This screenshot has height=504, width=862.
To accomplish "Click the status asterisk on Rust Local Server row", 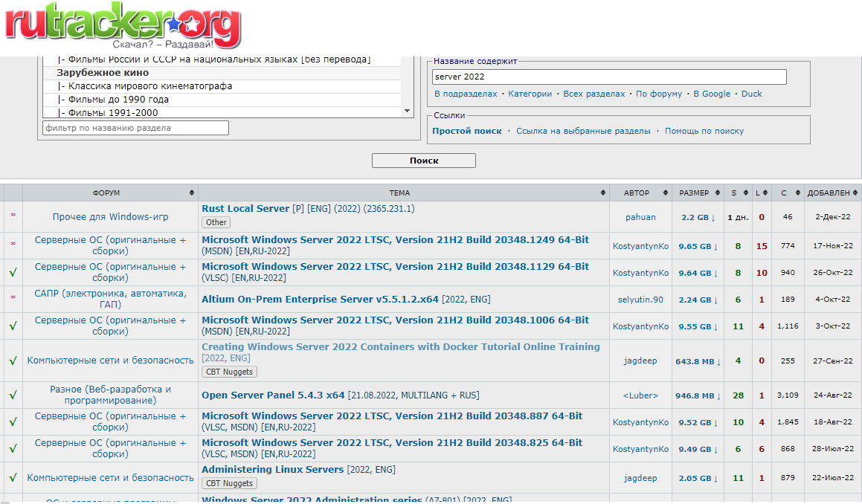I will [x=13, y=216].
